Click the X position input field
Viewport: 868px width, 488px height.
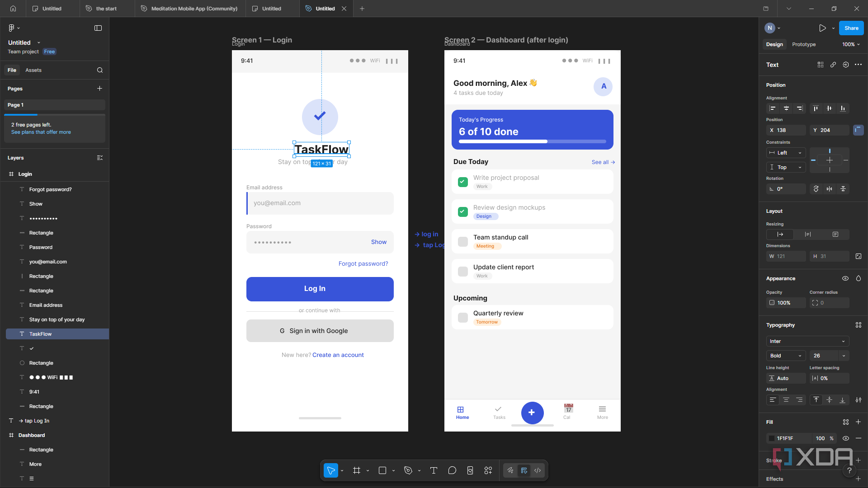click(x=786, y=130)
